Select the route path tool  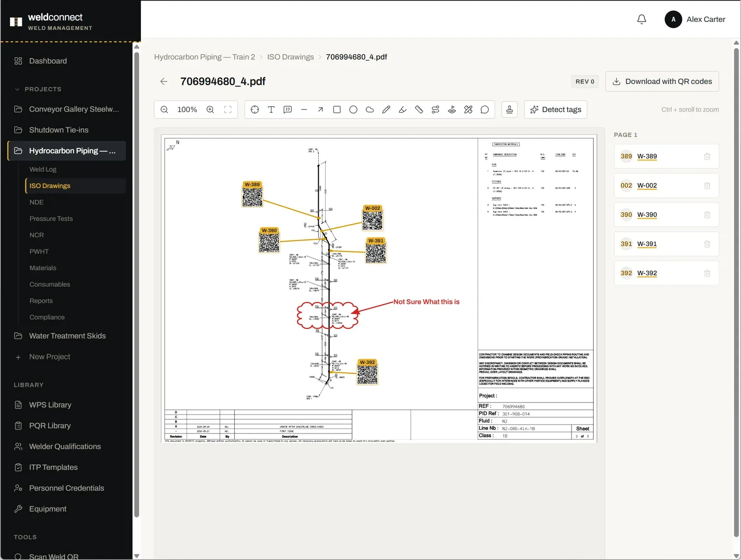pyautogui.click(x=435, y=110)
